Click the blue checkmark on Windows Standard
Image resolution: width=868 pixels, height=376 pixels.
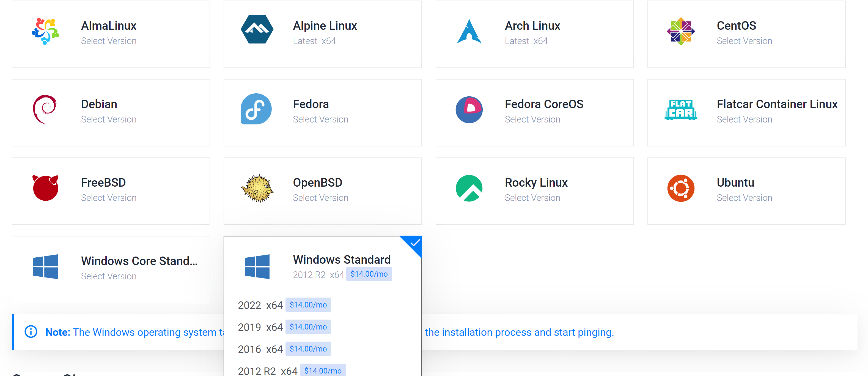pyautogui.click(x=415, y=243)
